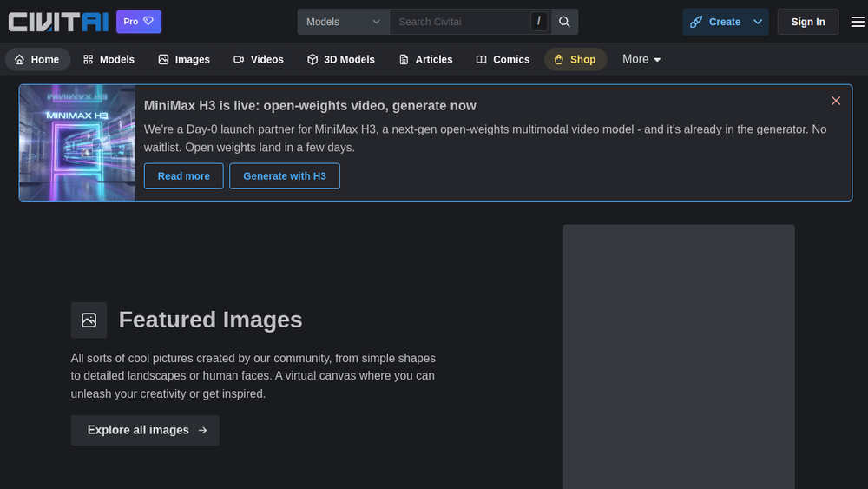This screenshot has height=489, width=868.
Task: Dismiss the MiniMax H3 announcement banner
Action: [x=836, y=101]
